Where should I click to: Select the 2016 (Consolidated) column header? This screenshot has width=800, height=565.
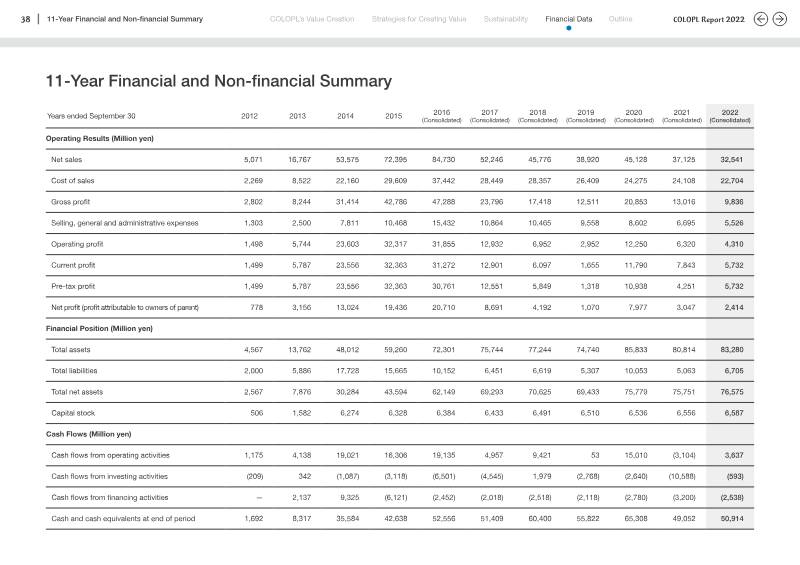441,116
